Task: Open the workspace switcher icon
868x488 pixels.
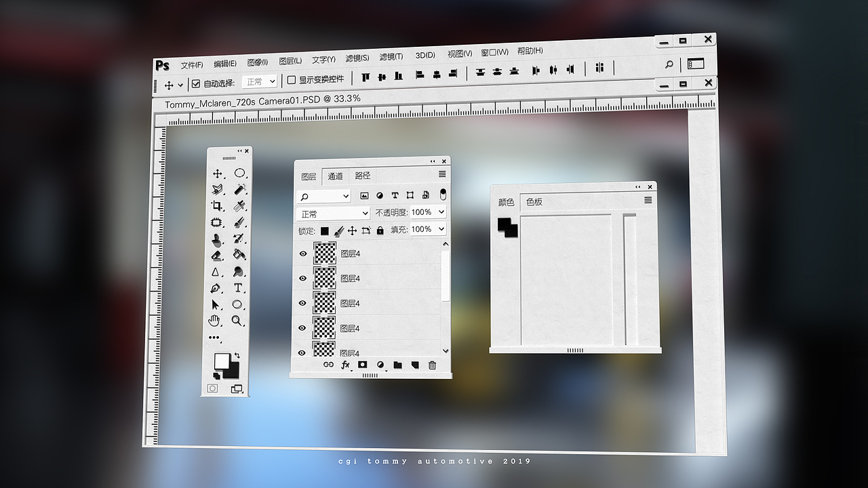Action: (x=696, y=64)
